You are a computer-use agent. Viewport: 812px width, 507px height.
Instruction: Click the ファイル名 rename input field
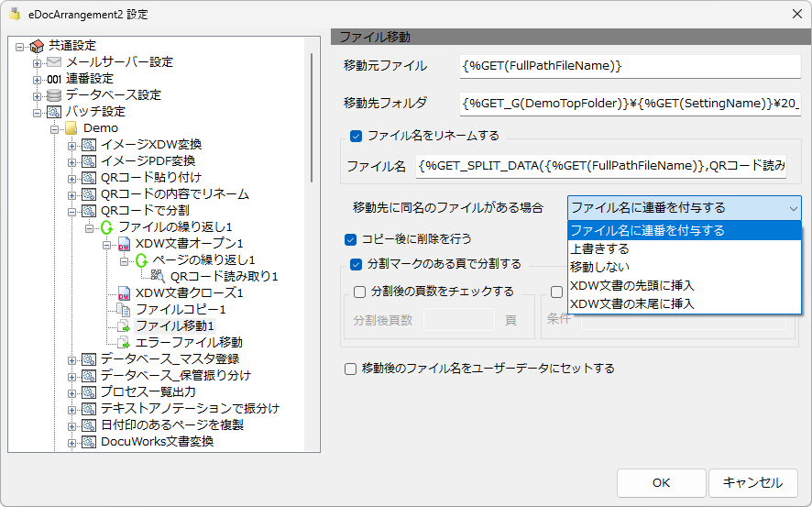tap(600, 166)
